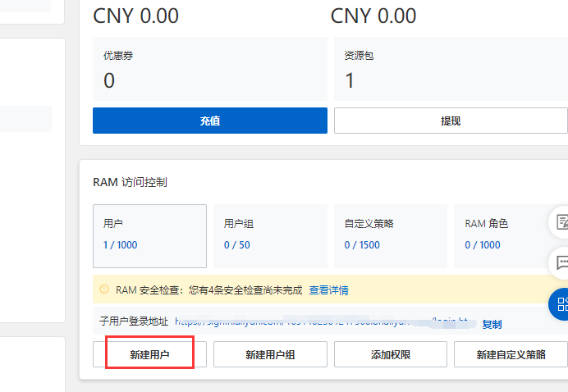Click the 新建用户 button
This screenshot has height=392, width=568.
click(x=149, y=354)
